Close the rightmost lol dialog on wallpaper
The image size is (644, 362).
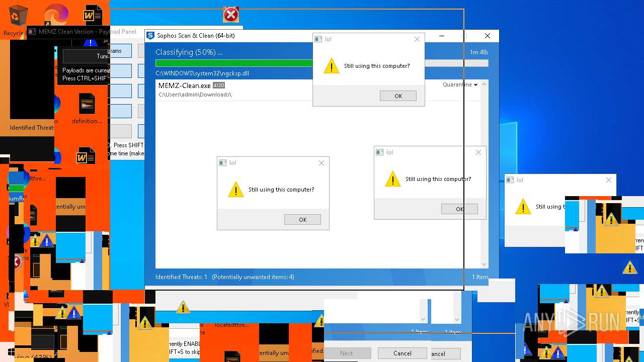[x=609, y=180]
